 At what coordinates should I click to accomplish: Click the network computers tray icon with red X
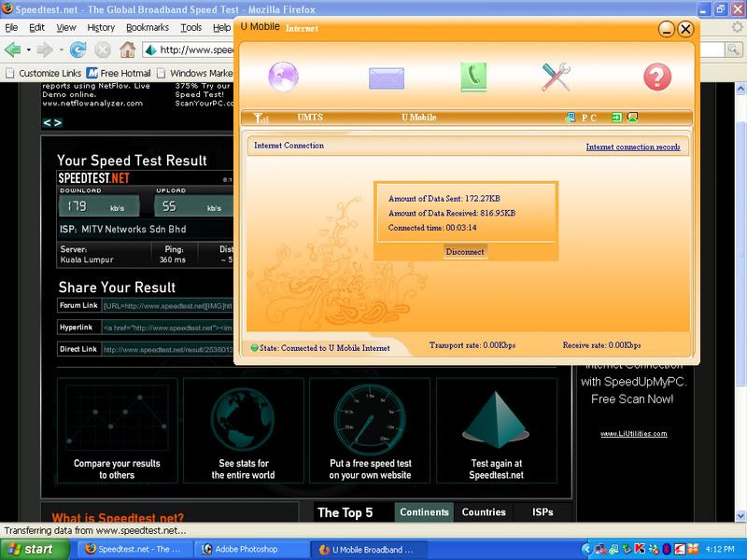pyautogui.click(x=600, y=549)
